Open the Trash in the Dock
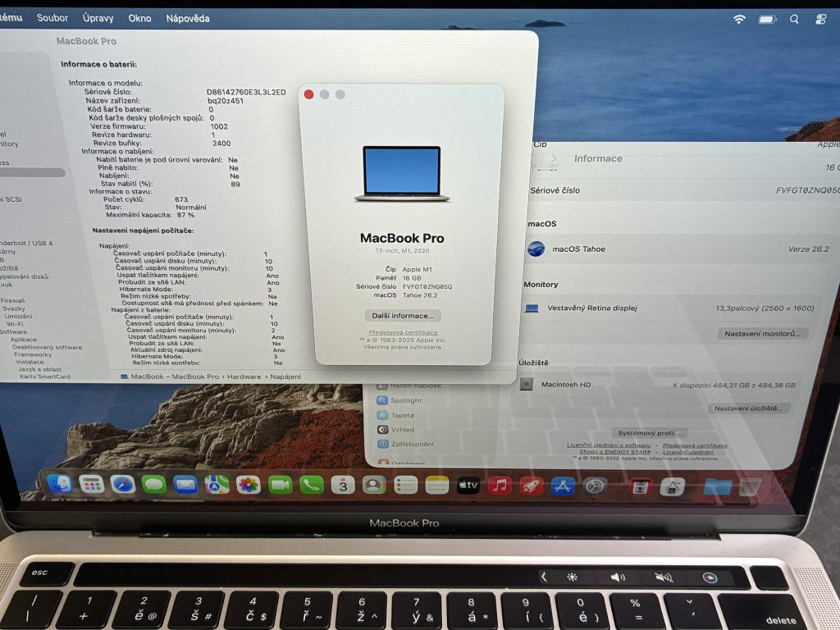The width and height of the screenshot is (840, 630). click(x=750, y=487)
